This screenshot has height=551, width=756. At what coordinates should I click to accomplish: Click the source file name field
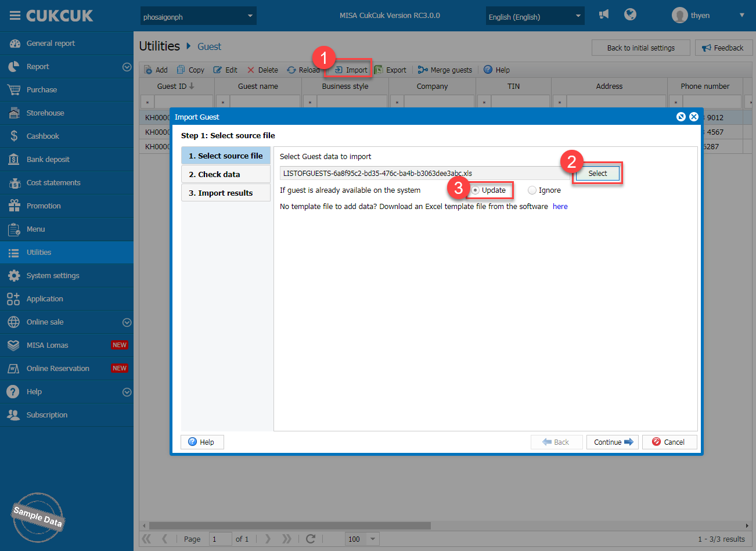coord(427,174)
